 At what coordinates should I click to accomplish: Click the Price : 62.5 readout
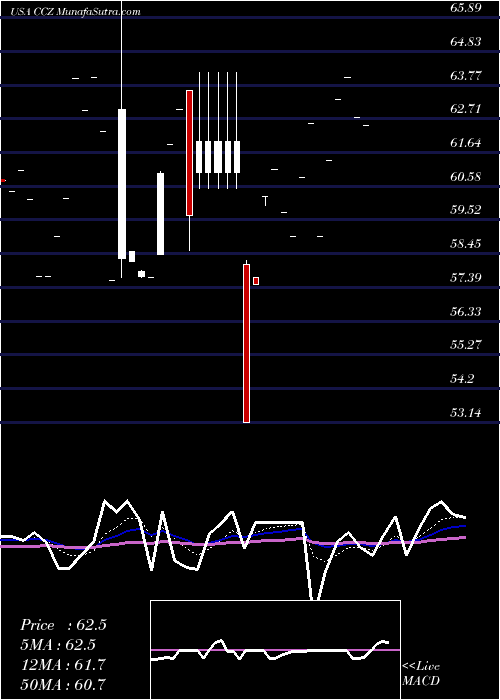coord(63,625)
